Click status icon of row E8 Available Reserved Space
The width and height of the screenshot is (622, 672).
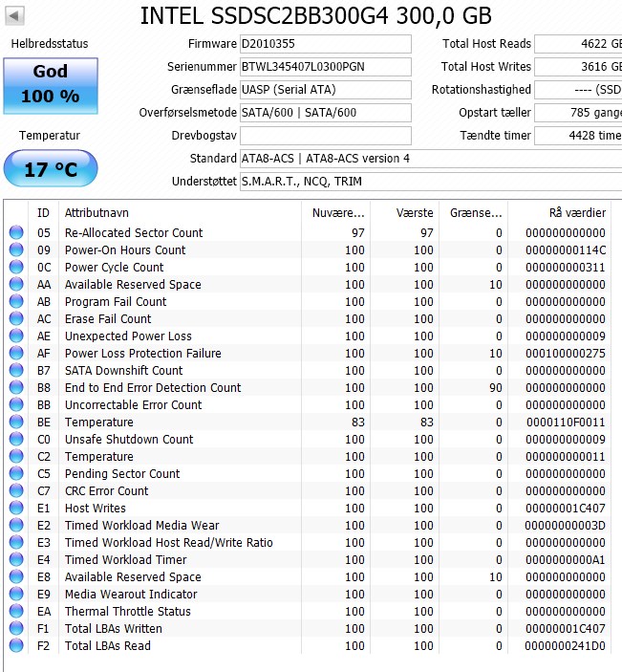click(x=16, y=576)
